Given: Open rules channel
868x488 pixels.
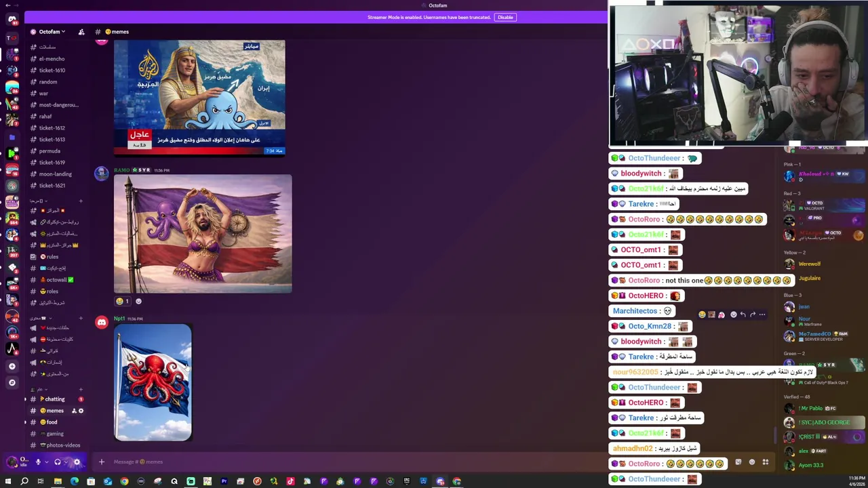Looking at the screenshot, I should click(57, 257).
